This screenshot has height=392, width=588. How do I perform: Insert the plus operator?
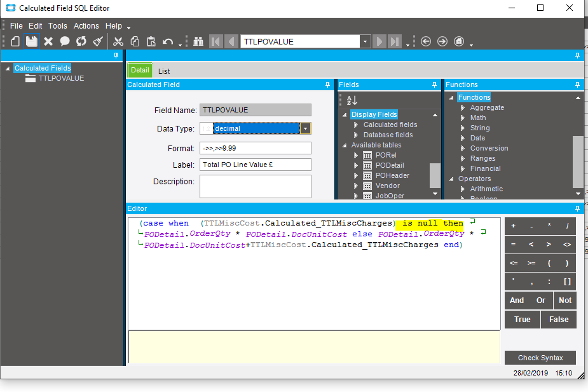[514, 226]
